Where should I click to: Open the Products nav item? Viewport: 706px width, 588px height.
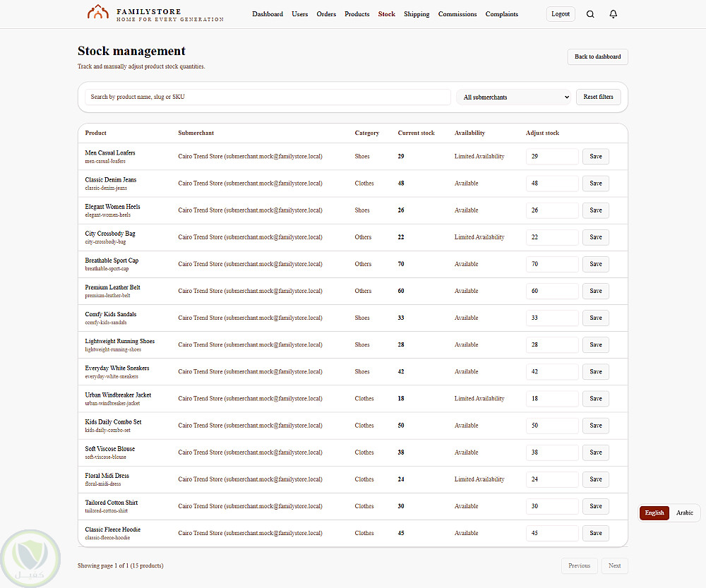(357, 14)
